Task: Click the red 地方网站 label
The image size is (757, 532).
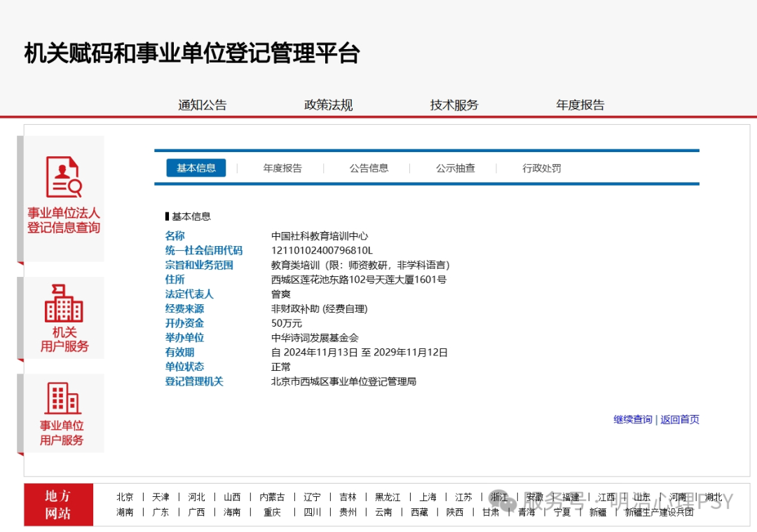Action: 58,505
